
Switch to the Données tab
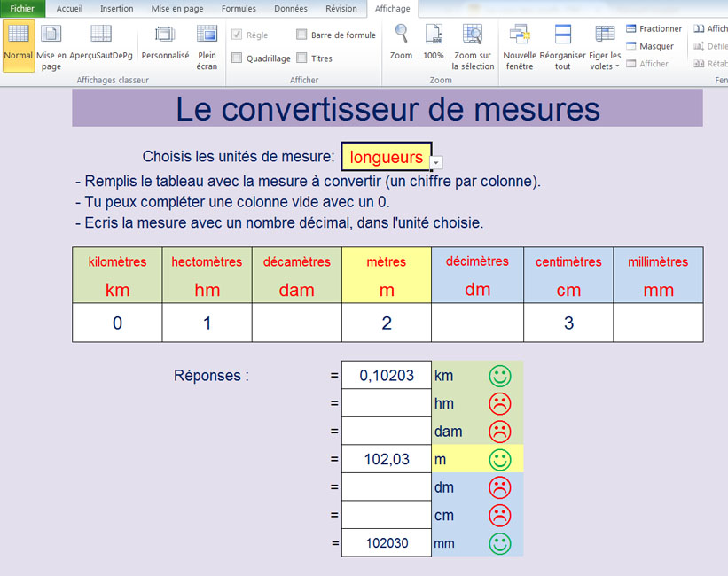(x=291, y=8)
